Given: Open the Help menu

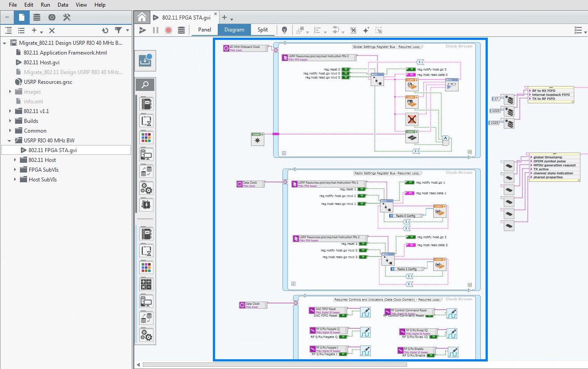Looking at the screenshot, I should click(100, 5).
